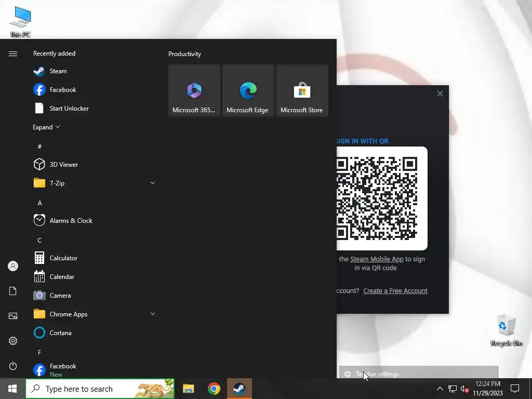The width and height of the screenshot is (532, 399).
Task: Open the clock showing 12:24 PM
Action: pyautogui.click(x=488, y=389)
